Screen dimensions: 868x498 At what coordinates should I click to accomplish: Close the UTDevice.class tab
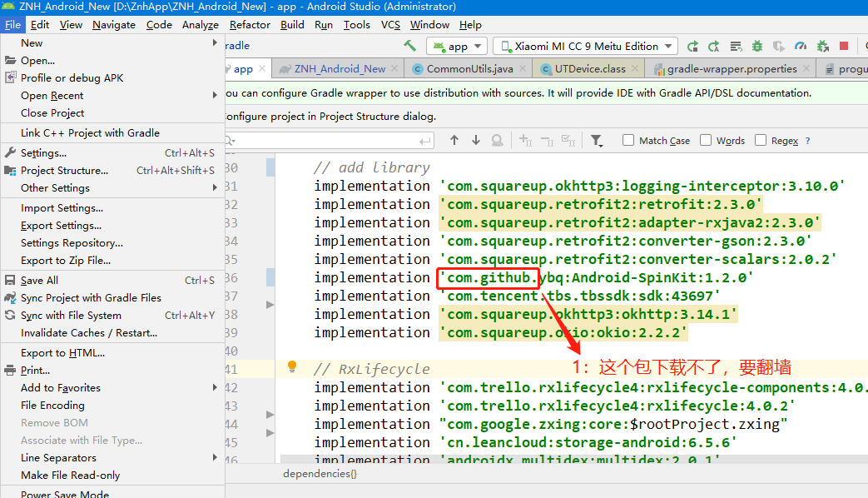tap(635, 68)
